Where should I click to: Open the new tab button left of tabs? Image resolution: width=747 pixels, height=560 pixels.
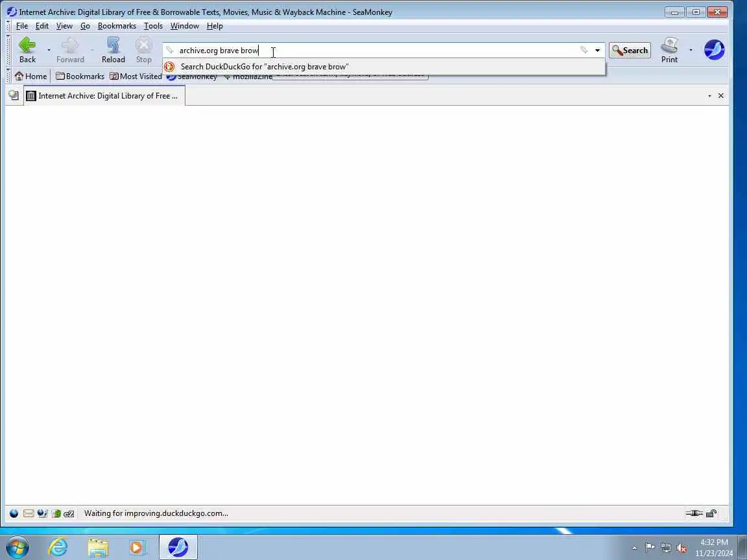(14, 96)
